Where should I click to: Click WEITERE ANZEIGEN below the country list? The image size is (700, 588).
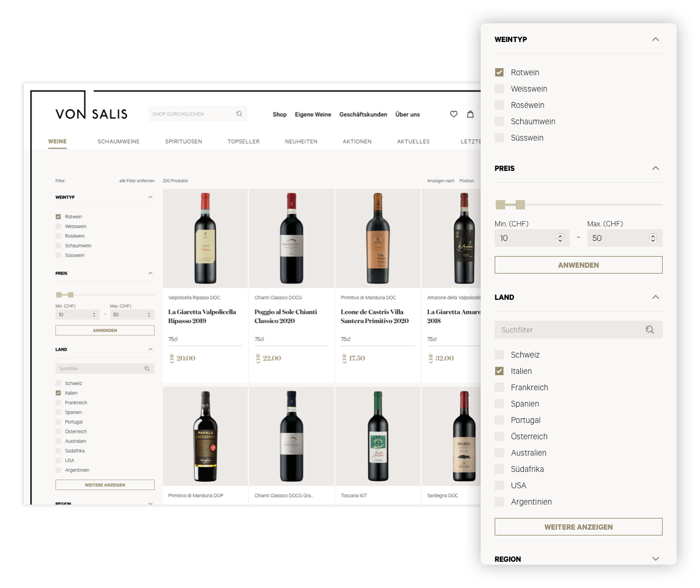[578, 526]
